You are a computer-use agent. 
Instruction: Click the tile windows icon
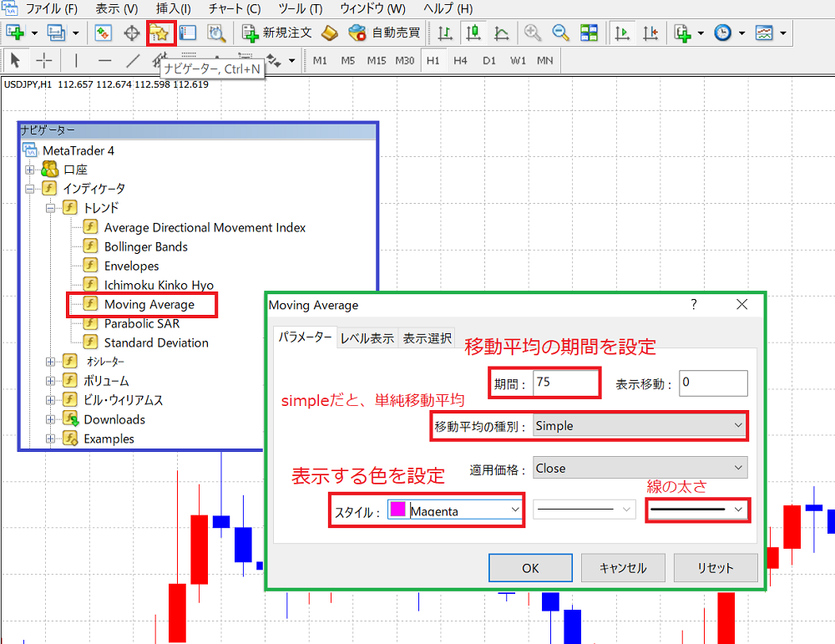[x=589, y=33]
